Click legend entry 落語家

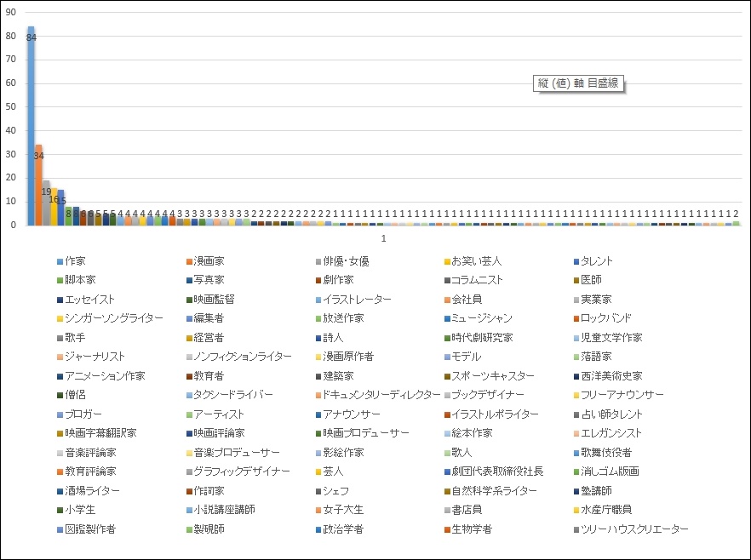tap(593, 357)
